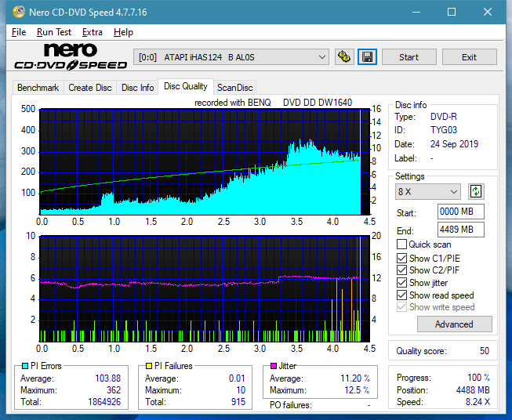Click PI Errors total 1864926
Viewport: 512px width, 420px height.
click(104, 402)
